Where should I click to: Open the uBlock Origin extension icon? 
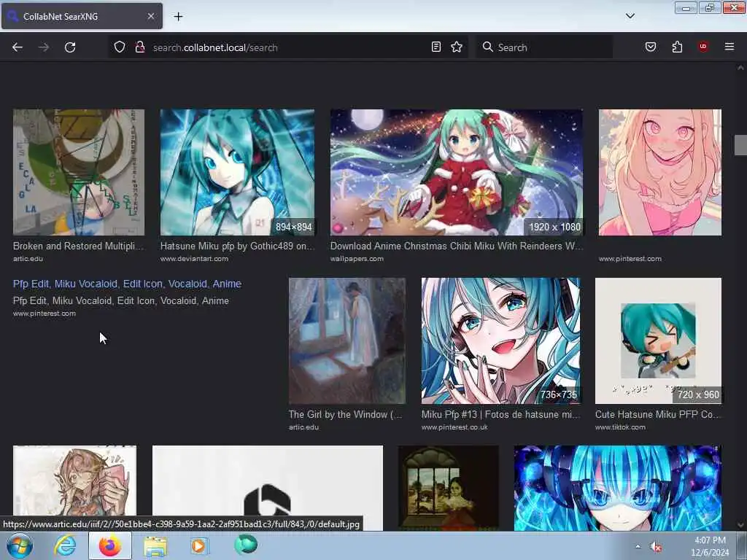tap(703, 46)
